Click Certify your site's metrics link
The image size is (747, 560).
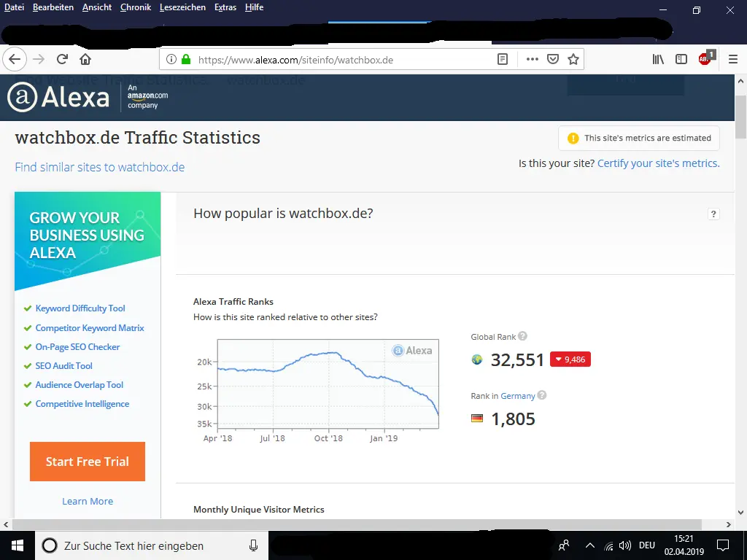coord(659,163)
